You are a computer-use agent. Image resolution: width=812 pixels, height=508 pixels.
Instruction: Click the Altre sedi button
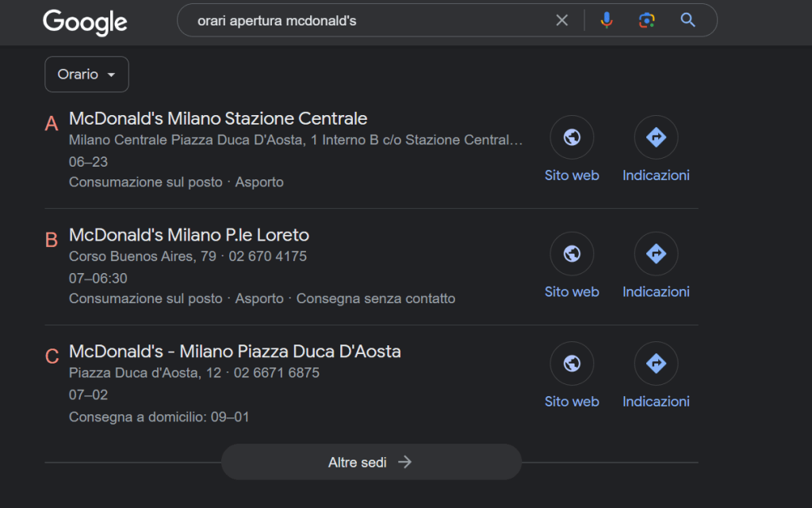(x=370, y=462)
